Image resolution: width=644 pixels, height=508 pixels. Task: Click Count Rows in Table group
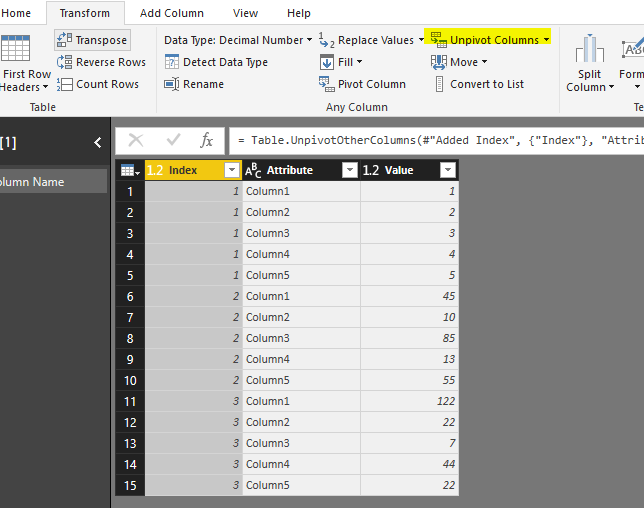pos(98,84)
